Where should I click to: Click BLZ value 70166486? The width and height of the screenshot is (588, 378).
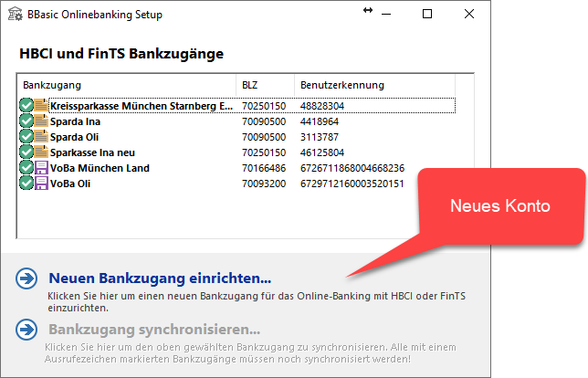pos(264,168)
